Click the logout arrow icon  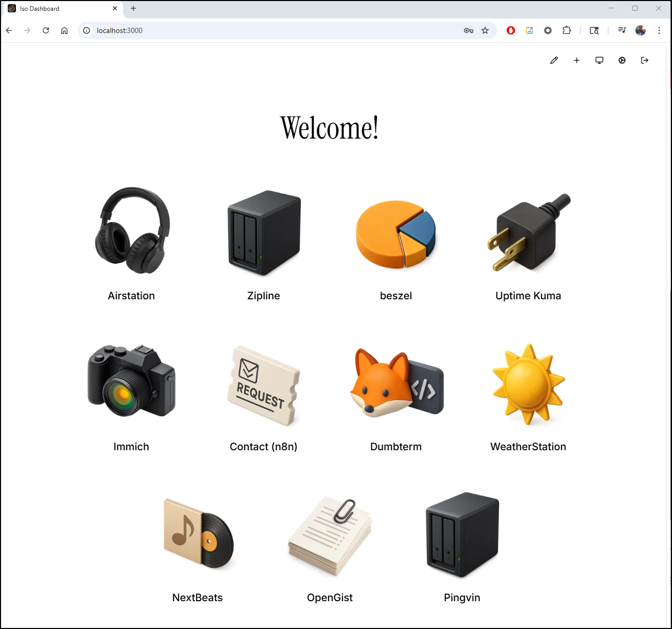coord(645,60)
